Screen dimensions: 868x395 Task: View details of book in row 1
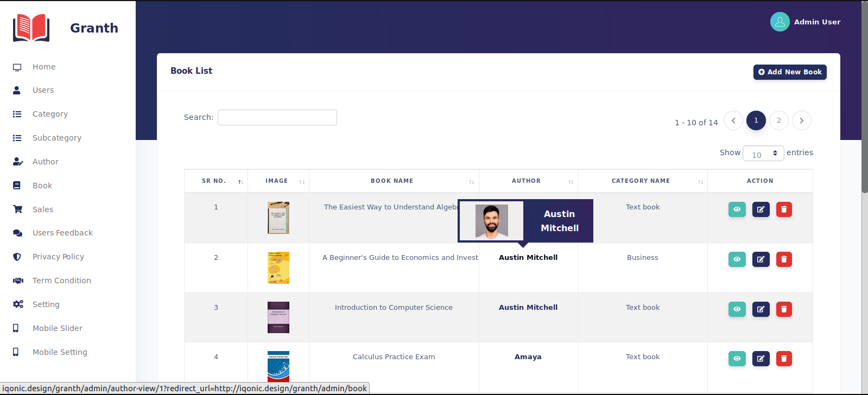coord(737,209)
